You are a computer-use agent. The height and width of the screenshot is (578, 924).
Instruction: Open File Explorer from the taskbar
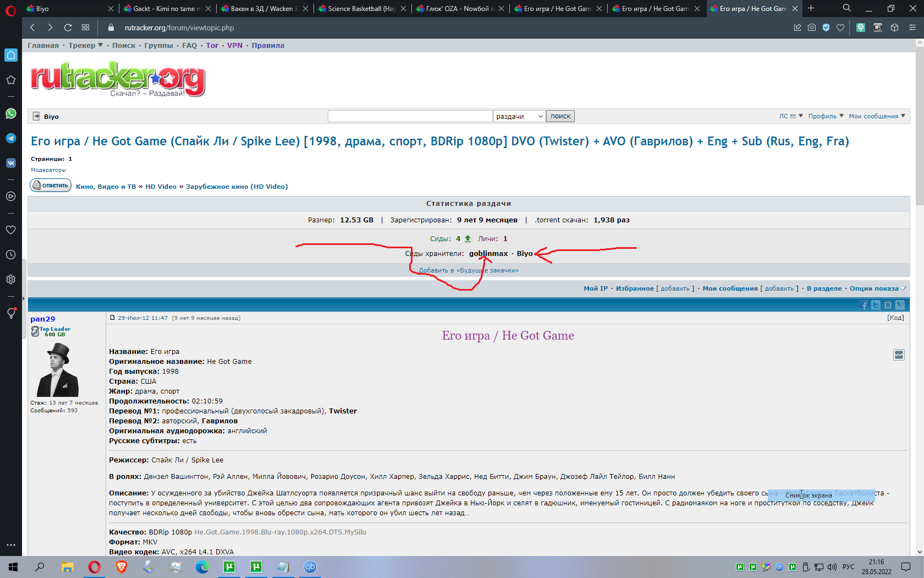(68, 567)
